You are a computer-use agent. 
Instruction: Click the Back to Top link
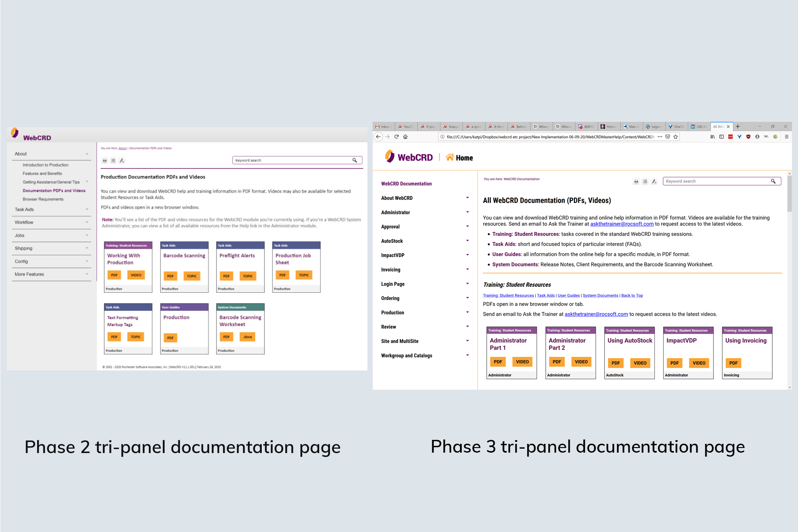[x=632, y=296]
